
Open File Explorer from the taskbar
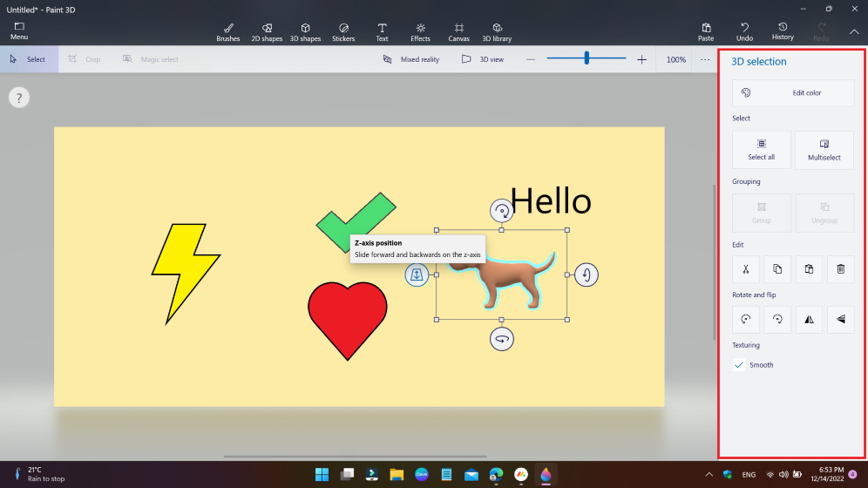click(x=397, y=474)
